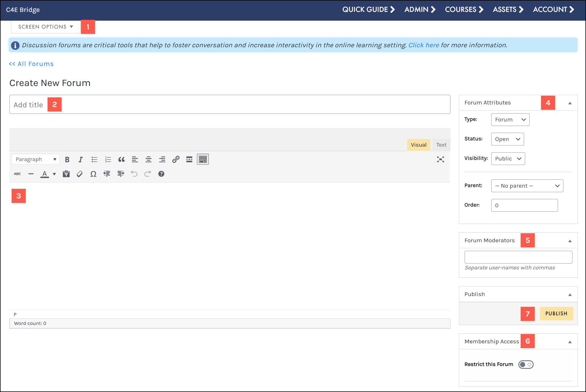586x392 pixels.
Task: Open the forum Type dropdown
Action: [x=510, y=120]
